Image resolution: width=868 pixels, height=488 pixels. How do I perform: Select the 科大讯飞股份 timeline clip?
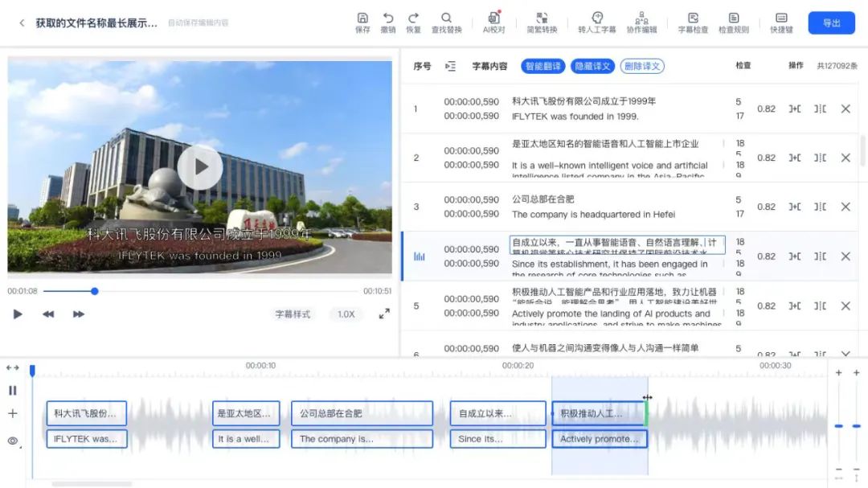pyautogui.click(x=86, y=413)
